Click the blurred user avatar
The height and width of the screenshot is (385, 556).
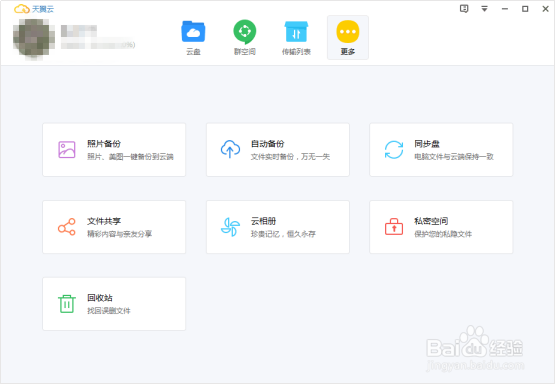pos(34,38)
